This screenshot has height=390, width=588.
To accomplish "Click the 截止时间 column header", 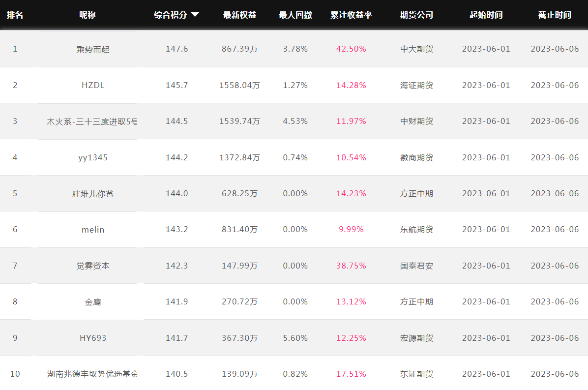I will (555, 15).
